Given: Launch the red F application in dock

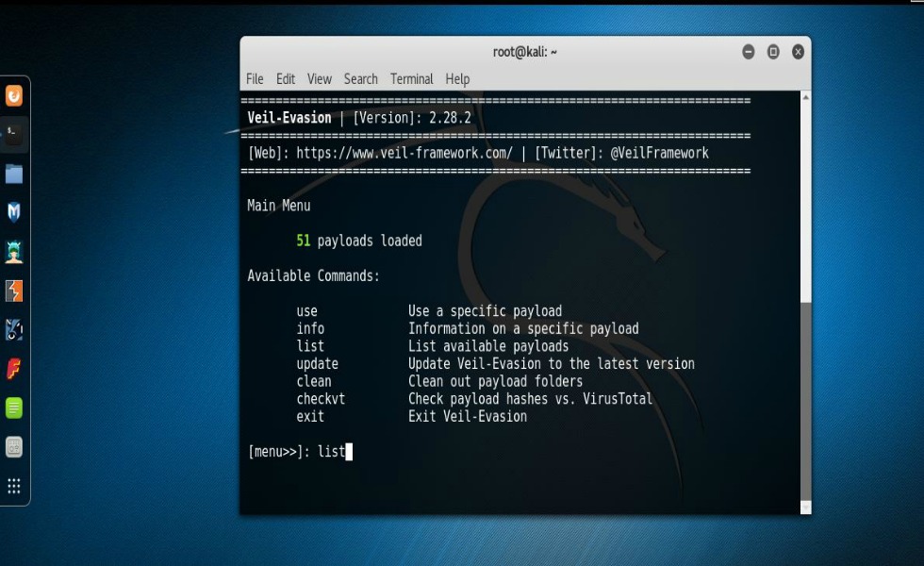Looking at the screenshot, I should (14, 369).
